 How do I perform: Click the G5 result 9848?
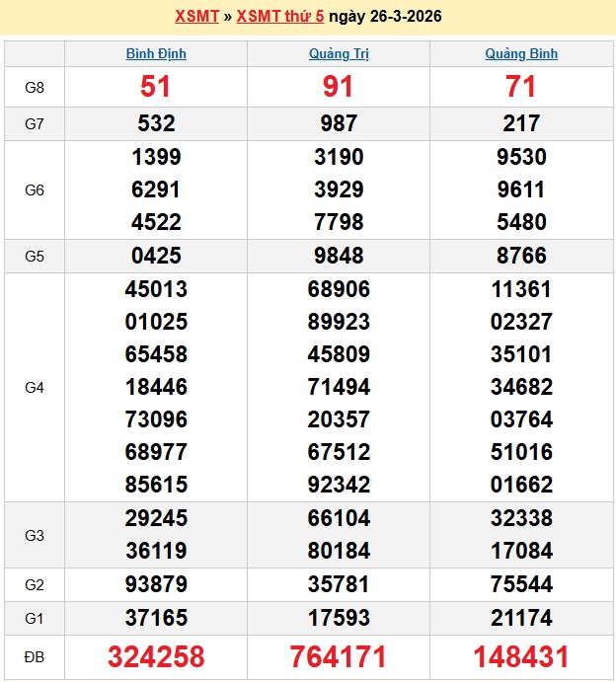(x=339, y=256)
